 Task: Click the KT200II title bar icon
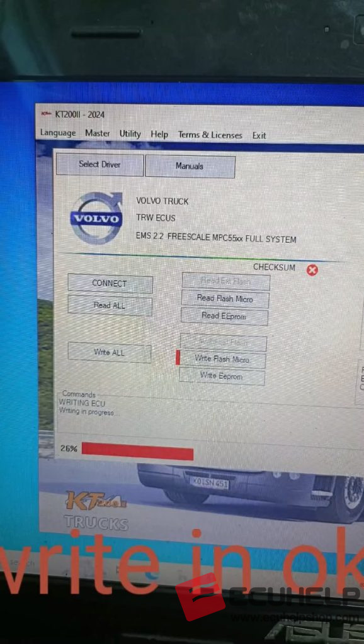47,114
